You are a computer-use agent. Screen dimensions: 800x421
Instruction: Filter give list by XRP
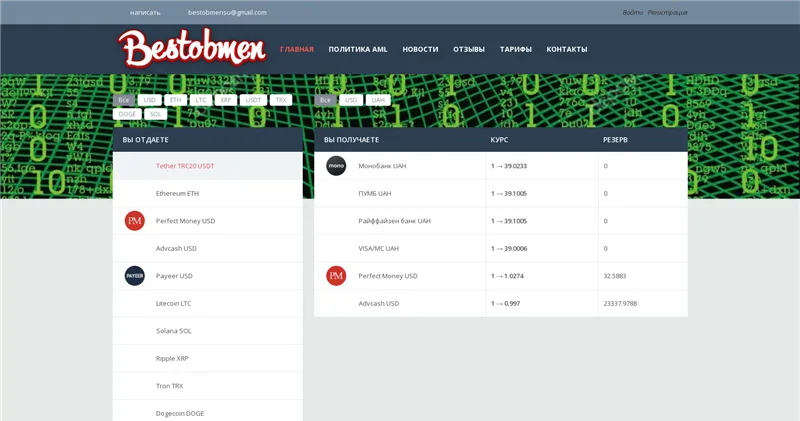(226, 100)
